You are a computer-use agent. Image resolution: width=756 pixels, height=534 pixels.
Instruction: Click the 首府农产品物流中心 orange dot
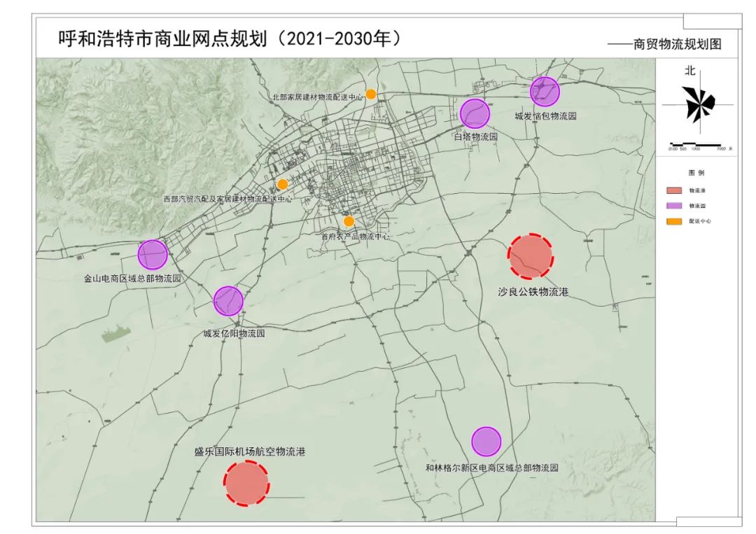(349, 221)
